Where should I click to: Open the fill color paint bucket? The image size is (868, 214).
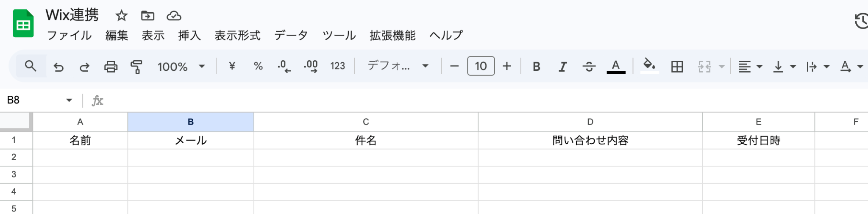[x=649, y=66]
